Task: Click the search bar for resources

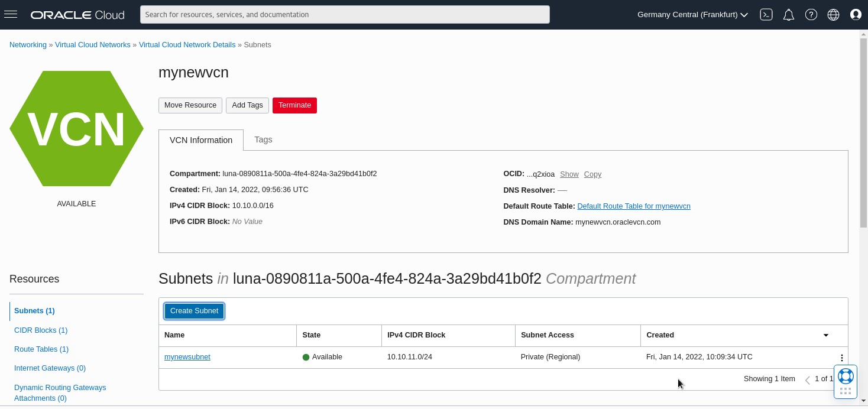Action: 345,14
